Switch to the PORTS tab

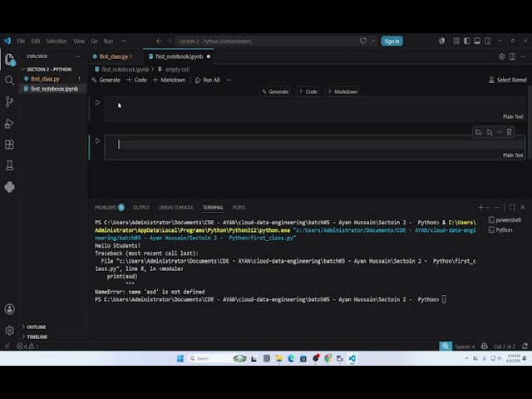[x=239, y=207]
